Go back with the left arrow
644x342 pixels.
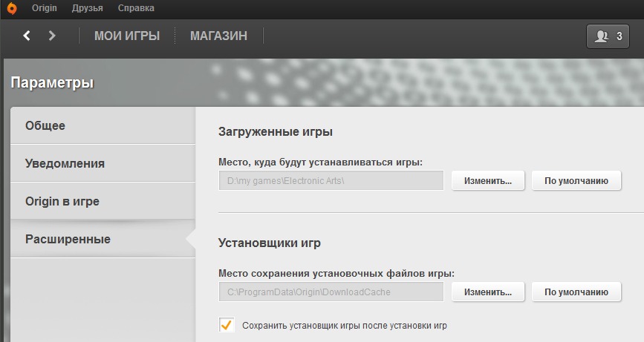27,36
